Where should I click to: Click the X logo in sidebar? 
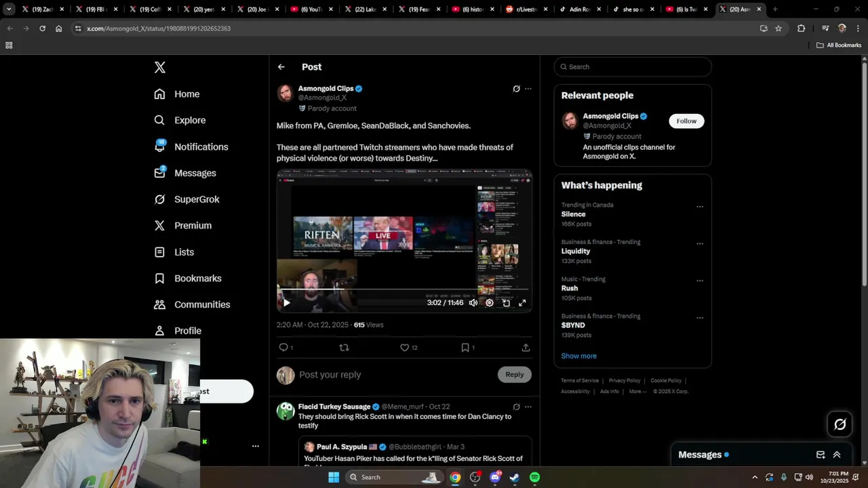[159, 67]
